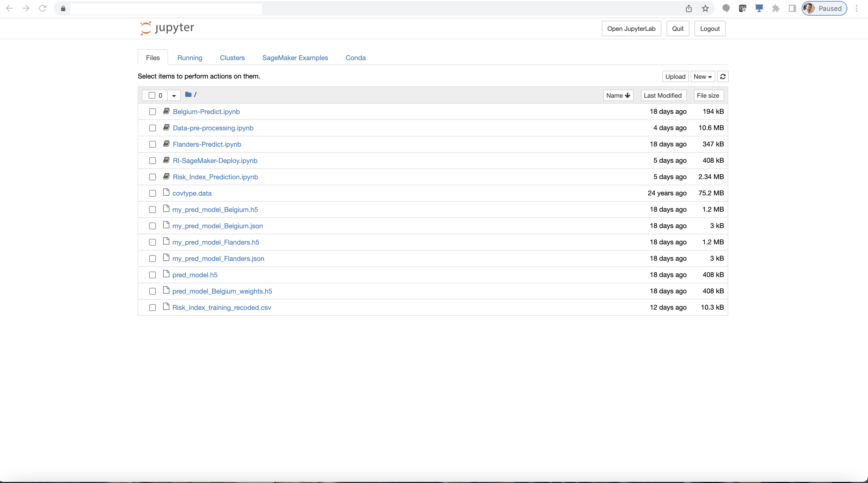Open the New dropdown menu
The image size is (868, 483).
coord(703,76)
